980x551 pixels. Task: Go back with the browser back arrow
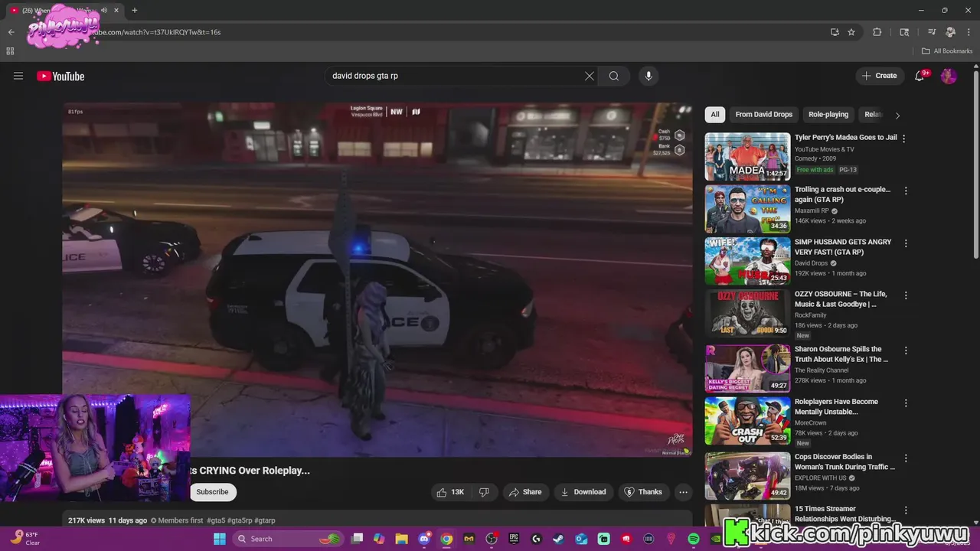point(11,32)
